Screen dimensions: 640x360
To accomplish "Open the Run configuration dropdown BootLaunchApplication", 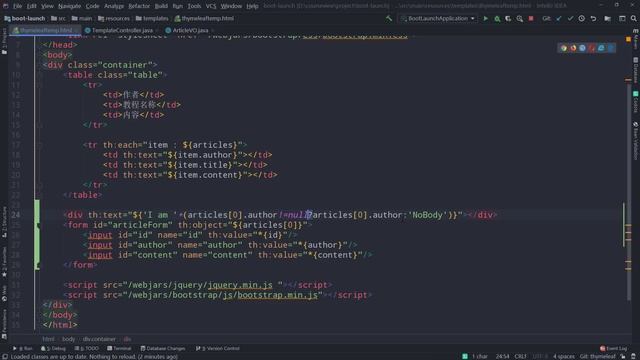I will coord(438,18).
